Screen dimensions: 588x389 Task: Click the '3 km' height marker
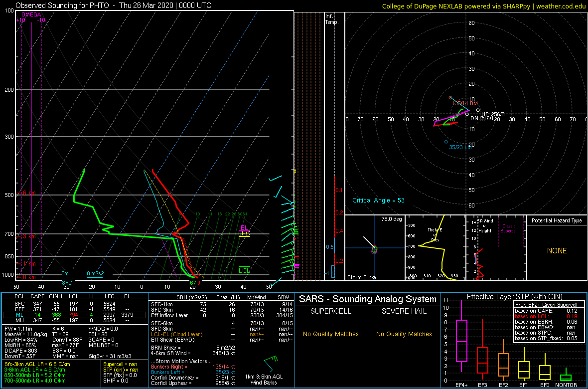pos(29,236)
